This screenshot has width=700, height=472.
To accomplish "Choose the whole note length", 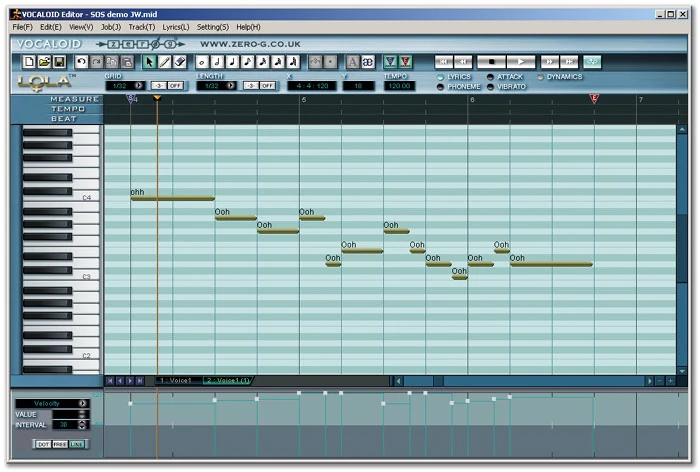I will click(202, 62).
